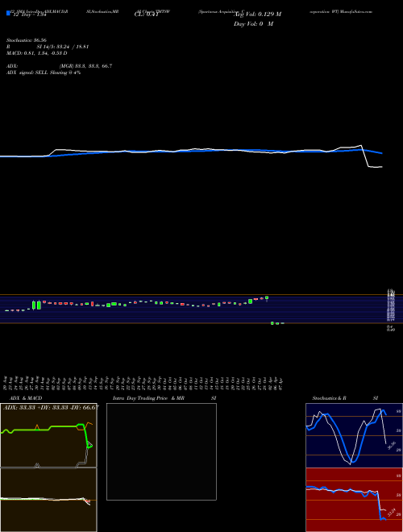The width and height of the screenshot is (403, 532).
Task: Click the Day Vol: 0 M label
Action: click(253, 24)
